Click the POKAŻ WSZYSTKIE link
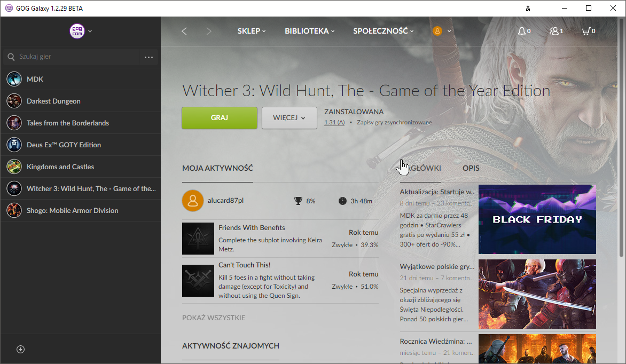 click(214, 318)
